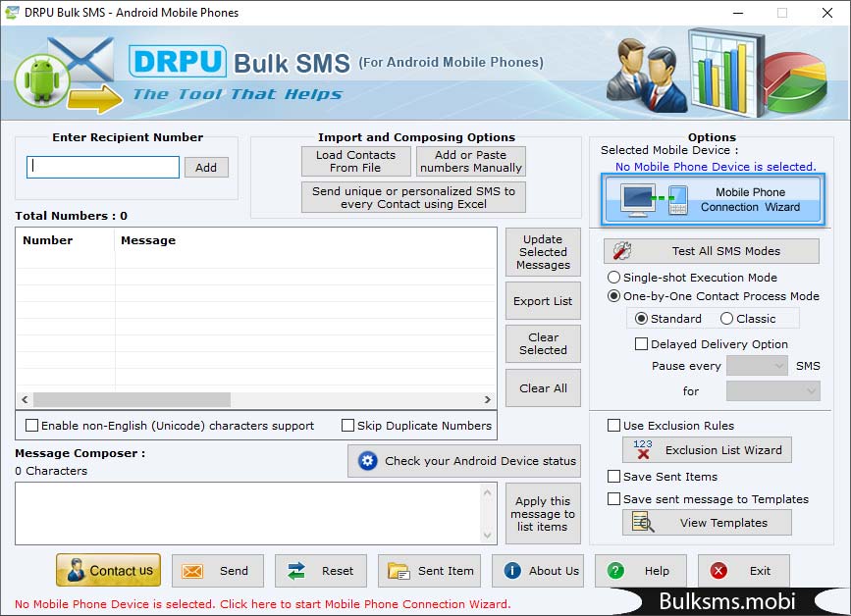Click Export List button
Viewport: 851px width, 616px height.
point(543,301)
